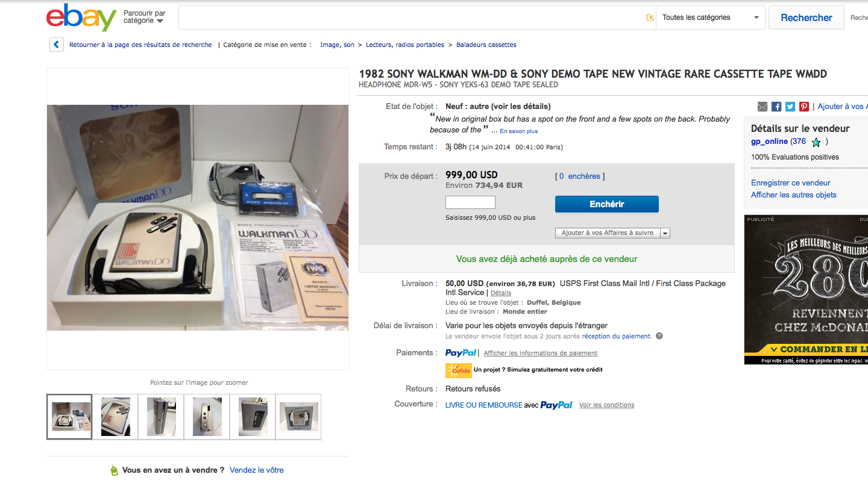Click the green sell tag icon
This screenshot has width=868, height=492.
coord(114,470)
